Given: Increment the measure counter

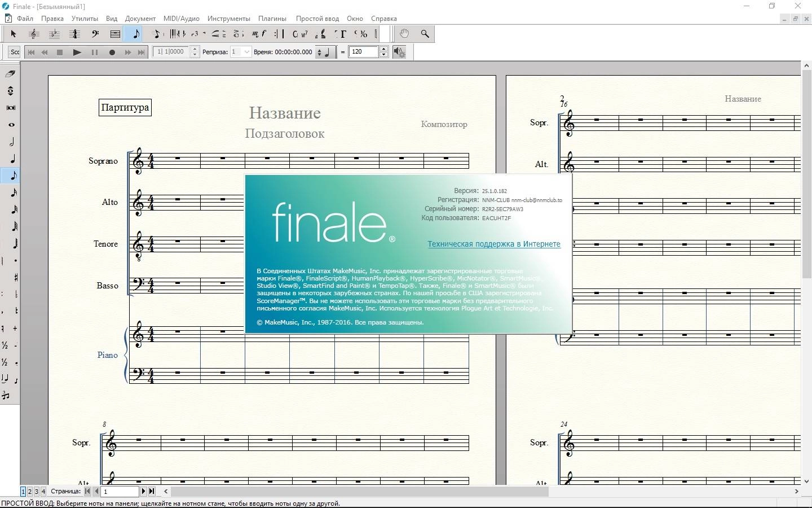Looking at the screenshot, I should coord(195,49).
